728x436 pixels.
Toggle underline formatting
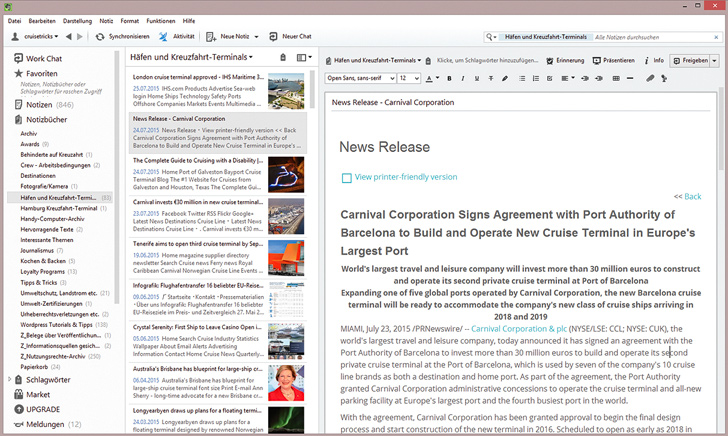pyautogui.click(x=476, y=78)
